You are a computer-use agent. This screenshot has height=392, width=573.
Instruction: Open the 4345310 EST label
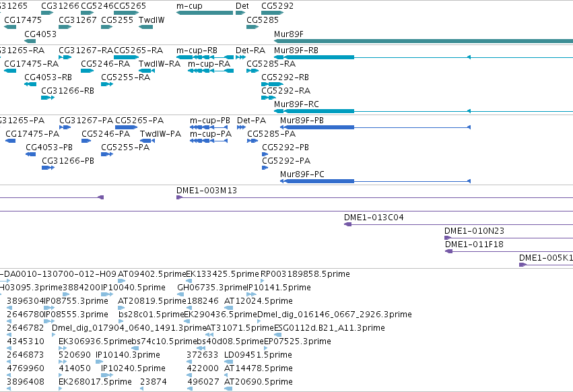click(26, 341)
